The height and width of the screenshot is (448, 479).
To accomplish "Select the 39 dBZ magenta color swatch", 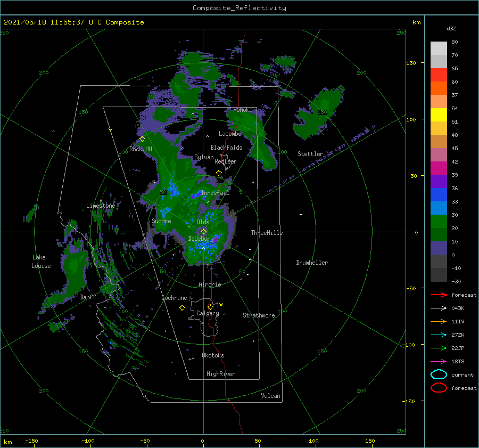I will (439, 168).
